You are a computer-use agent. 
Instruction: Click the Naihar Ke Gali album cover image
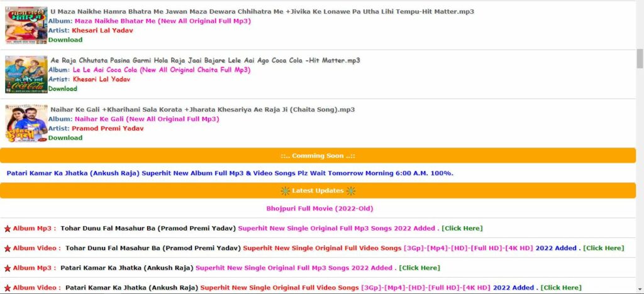point(26,123)
